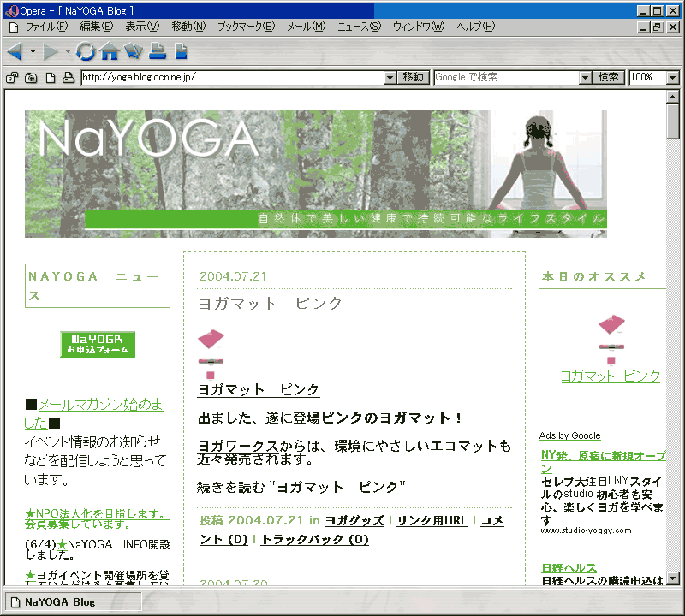Viewport: 685px width, 616px height.
Task: Minimize the inner document window button
Action: pyautogui.click(x=643, y=27)
